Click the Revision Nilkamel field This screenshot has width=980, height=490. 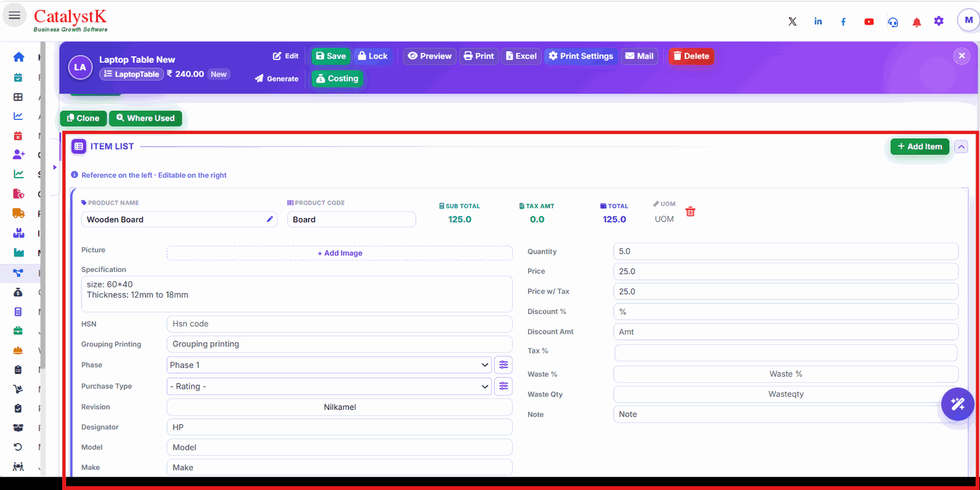pos(339,407)
